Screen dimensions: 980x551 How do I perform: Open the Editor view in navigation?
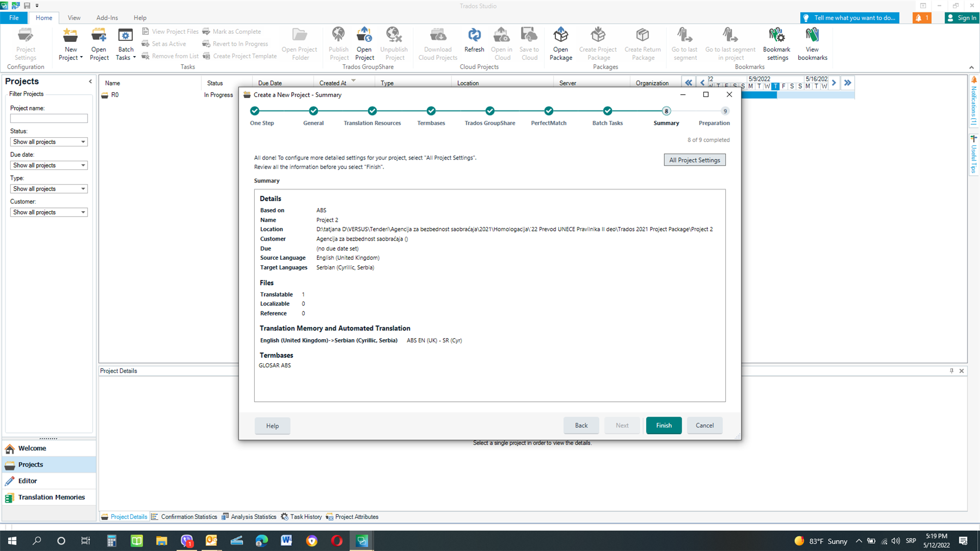tap(49, 481)
